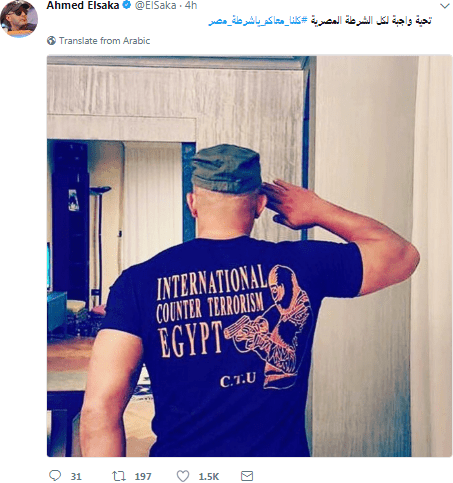The height and width of the screenshot is (483, 453).
Task: Click the globe translate icon
Action: (x=51, y=41)
